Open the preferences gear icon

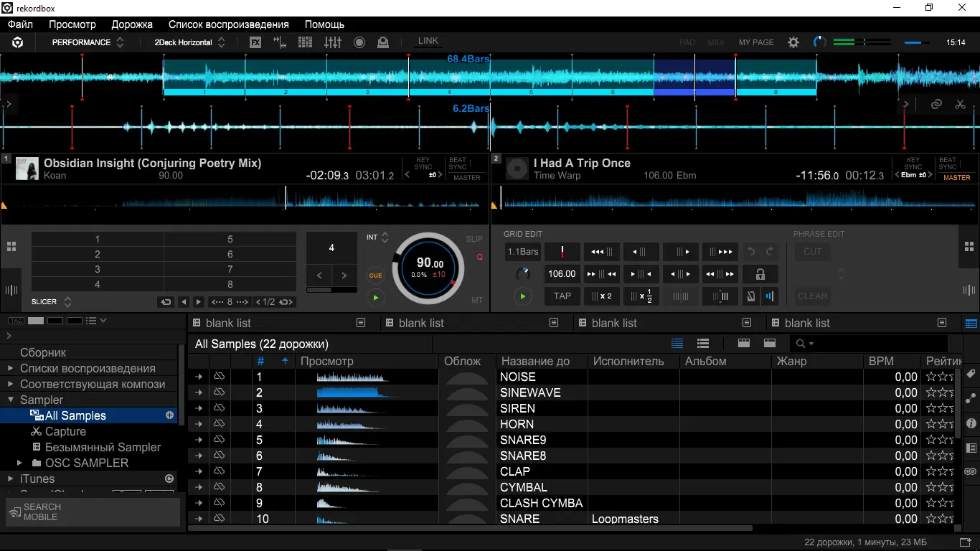pos(793,42)
